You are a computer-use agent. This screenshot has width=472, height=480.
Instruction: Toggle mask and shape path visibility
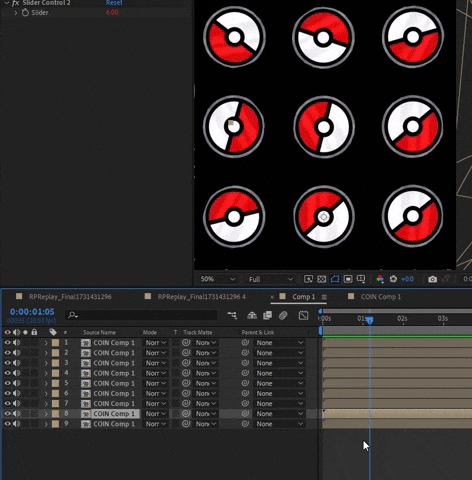click(335, 279)
